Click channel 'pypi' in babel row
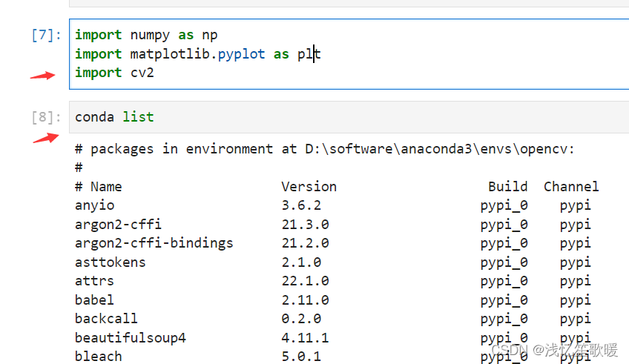 tap(576, 300)
